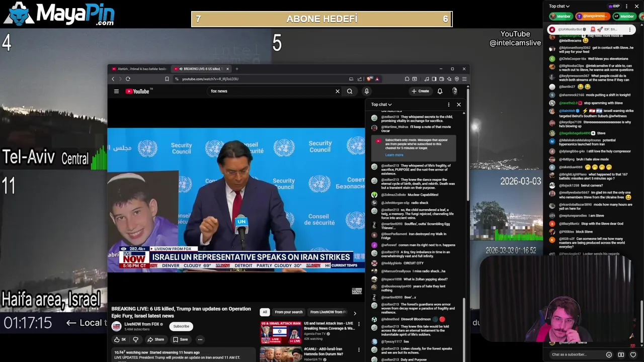The width and height of the screenshot is (644, 362).
Task: Open the browser main menu
Action: tap(464, 79)
